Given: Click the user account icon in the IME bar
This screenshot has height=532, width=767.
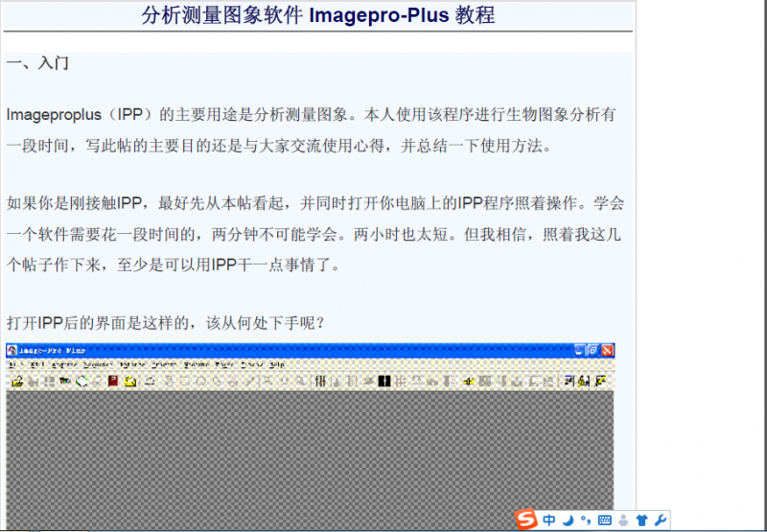Looking at the screenshot, I should (x=623, y=520).
